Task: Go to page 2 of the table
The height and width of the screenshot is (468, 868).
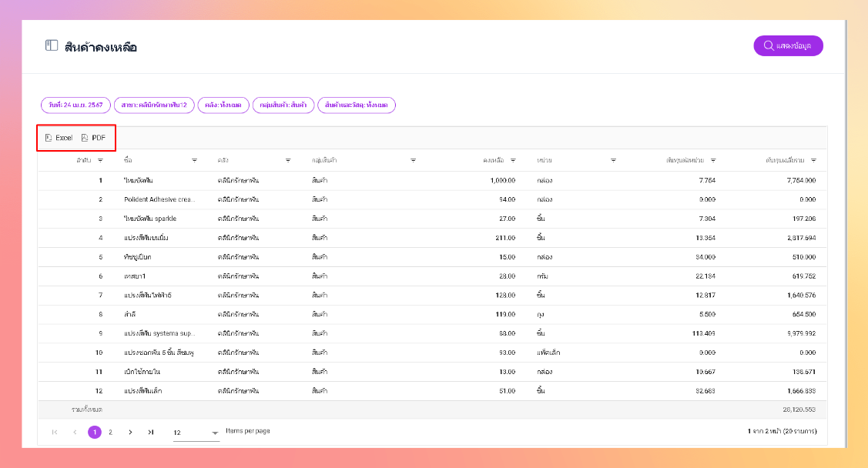Action: coord(111,432)
